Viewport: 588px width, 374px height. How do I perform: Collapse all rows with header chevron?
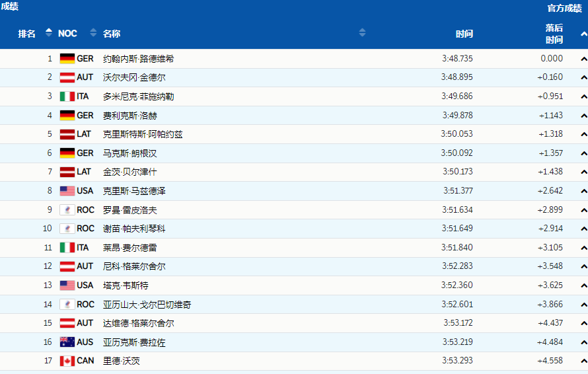[x=583, y=34]
